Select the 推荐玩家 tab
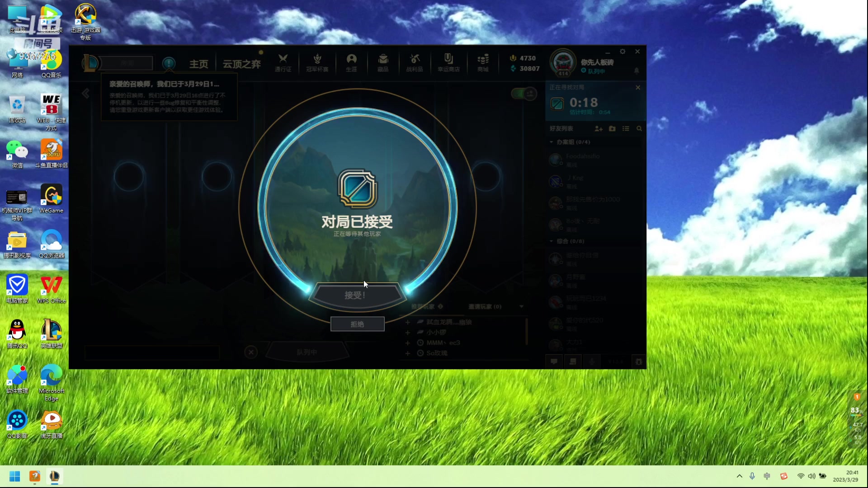This screenshot has width=868, height=488. click(423, 306)
